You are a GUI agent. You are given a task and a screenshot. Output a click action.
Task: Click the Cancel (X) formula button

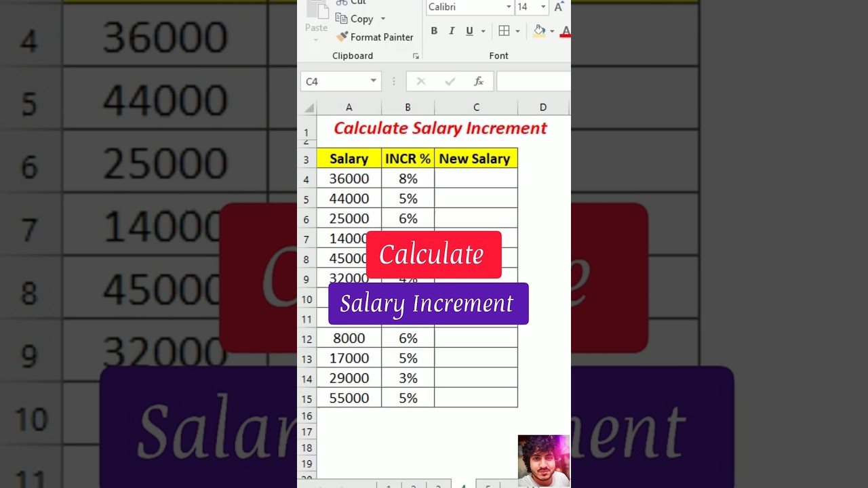pyautogui.click(x=420, y=81)
